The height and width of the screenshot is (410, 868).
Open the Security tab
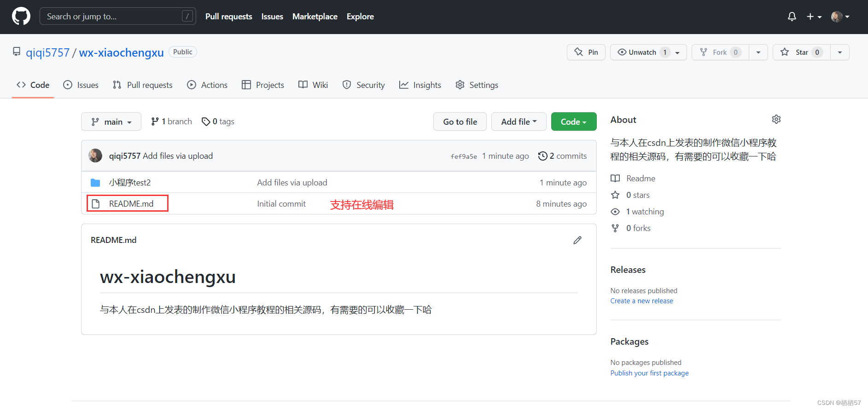click(x=364, y=85)
